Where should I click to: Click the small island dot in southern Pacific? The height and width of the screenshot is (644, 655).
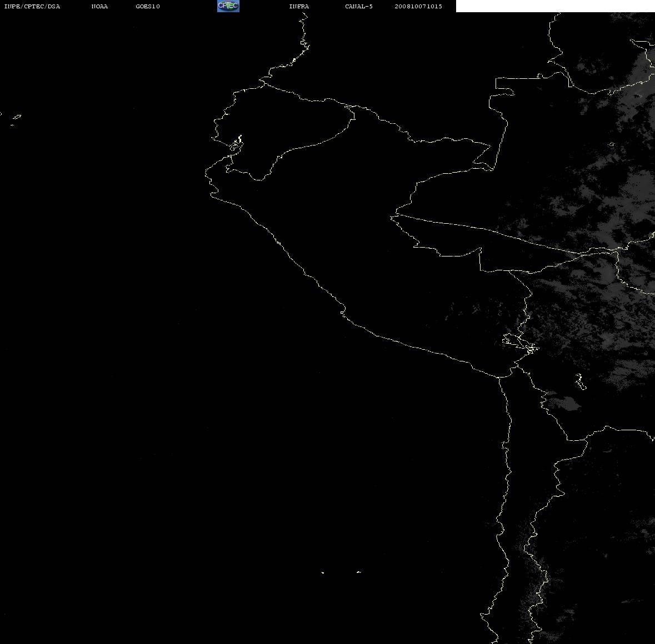pyautogui.click(x=323, y=572)
